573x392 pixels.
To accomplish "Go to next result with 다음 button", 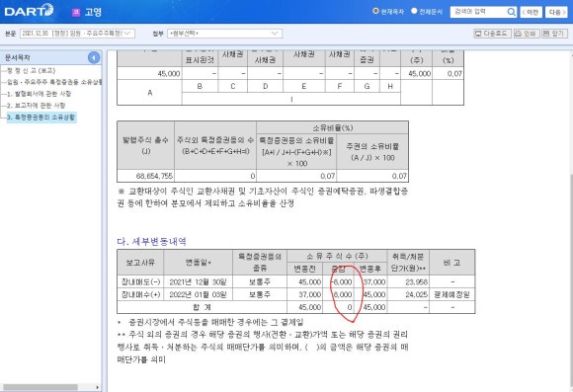I will [x=556, y=12].
